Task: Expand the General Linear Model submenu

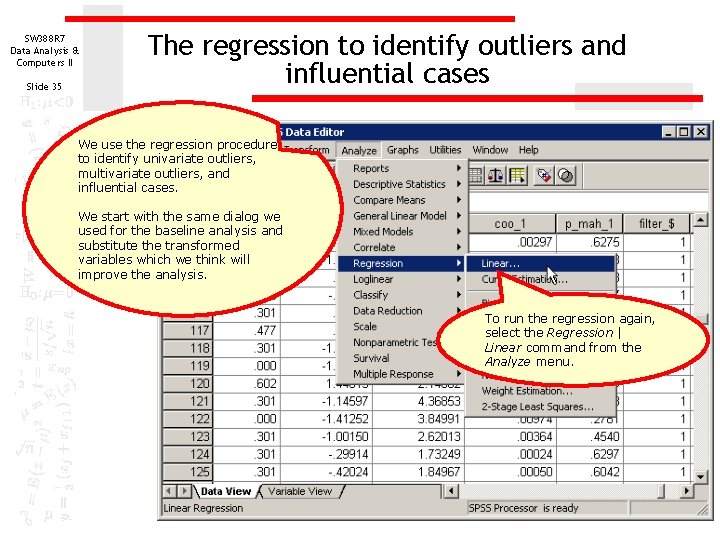Action: (403, 216)
